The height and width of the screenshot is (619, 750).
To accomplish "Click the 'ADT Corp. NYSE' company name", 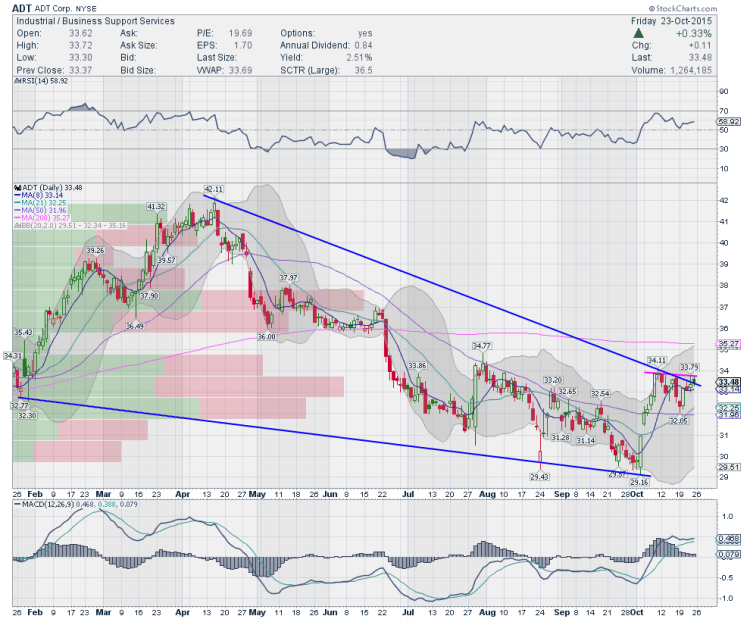I will click(x=66, y=9).
